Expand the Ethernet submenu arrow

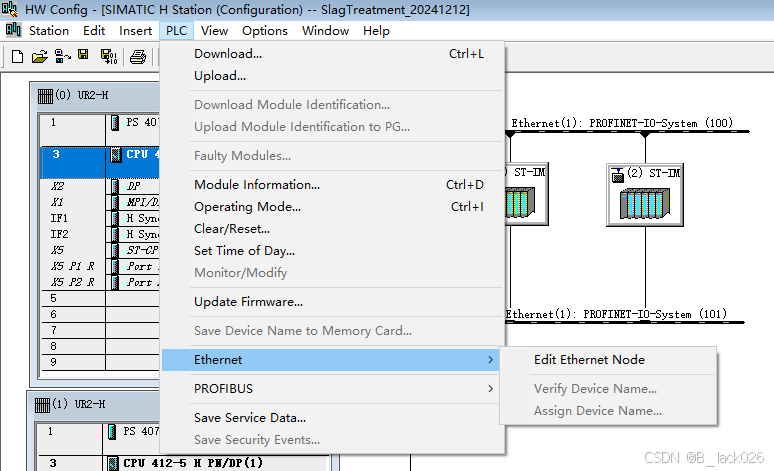(x=490, y=360)
